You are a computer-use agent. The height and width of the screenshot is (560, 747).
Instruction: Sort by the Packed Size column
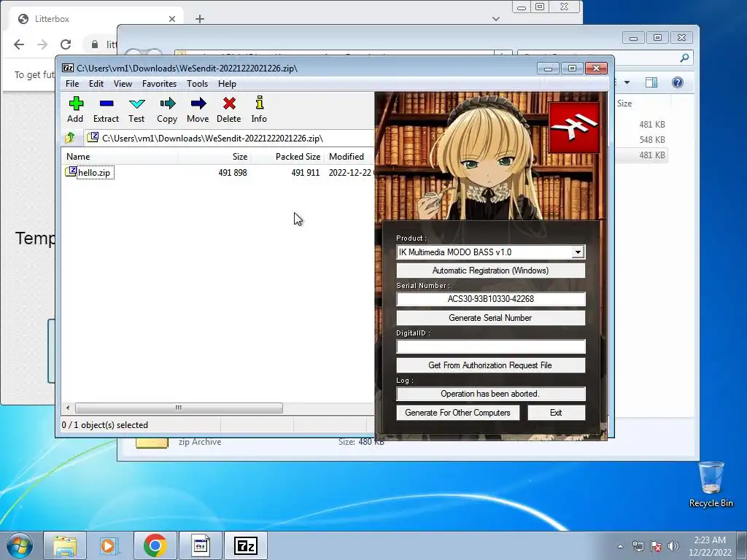pyautogui.click(x=287, y=157)
